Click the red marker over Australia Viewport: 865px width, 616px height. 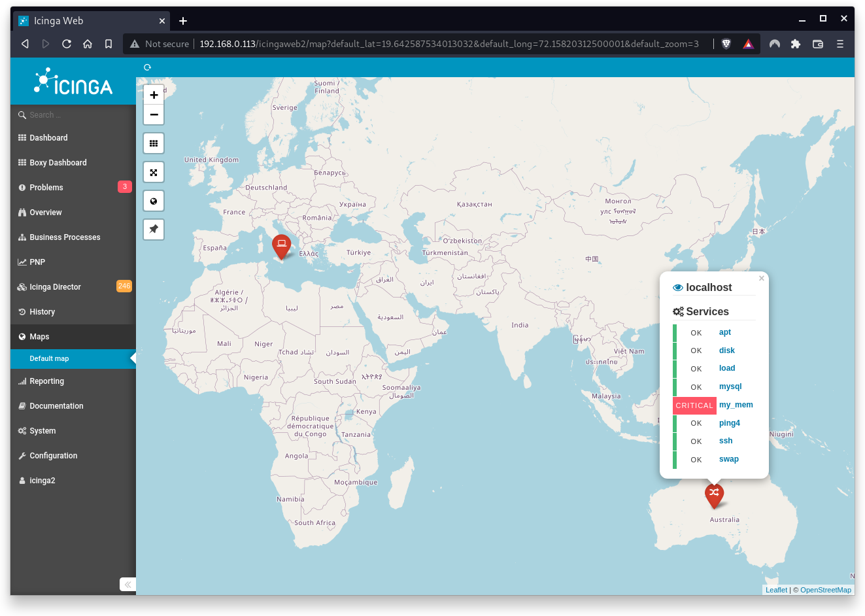coord(714,494)
